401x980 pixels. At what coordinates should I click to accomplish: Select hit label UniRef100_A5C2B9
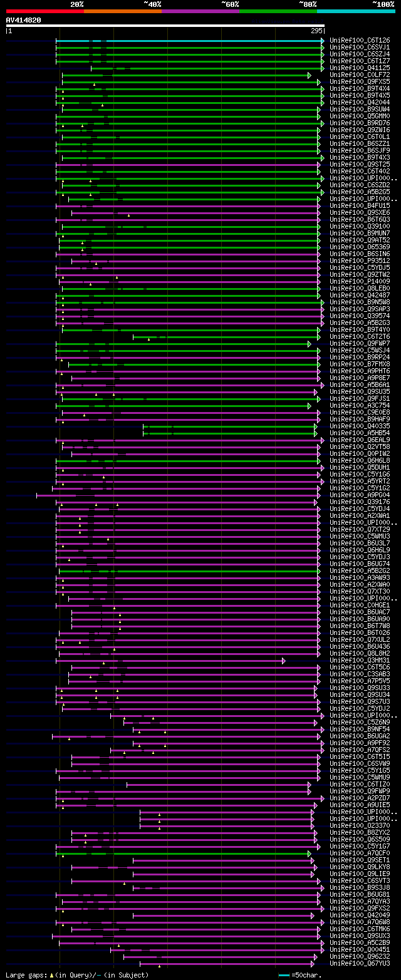(360, 942)
